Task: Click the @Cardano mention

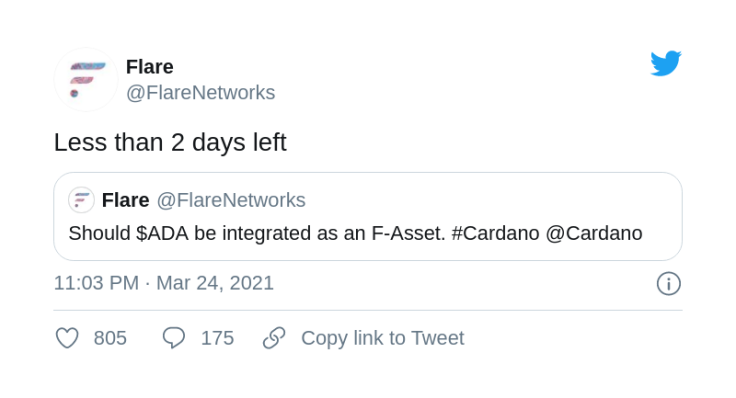Action: coord(594,233)
